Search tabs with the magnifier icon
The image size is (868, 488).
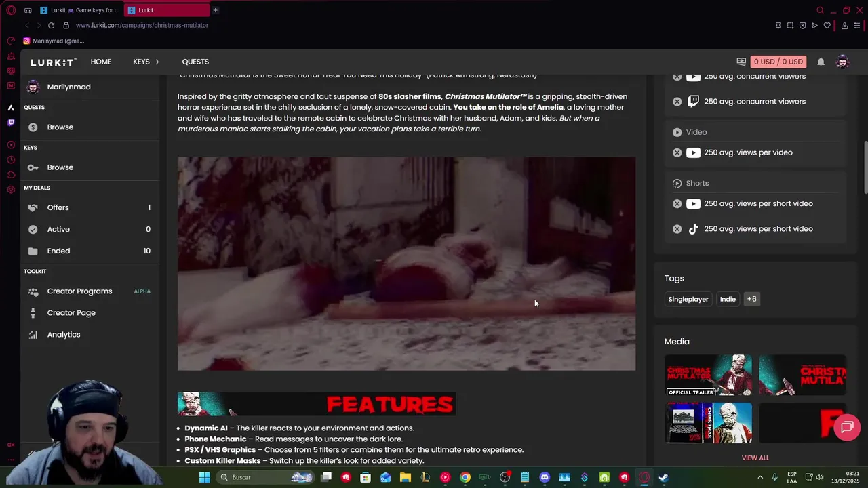(820, 10)
